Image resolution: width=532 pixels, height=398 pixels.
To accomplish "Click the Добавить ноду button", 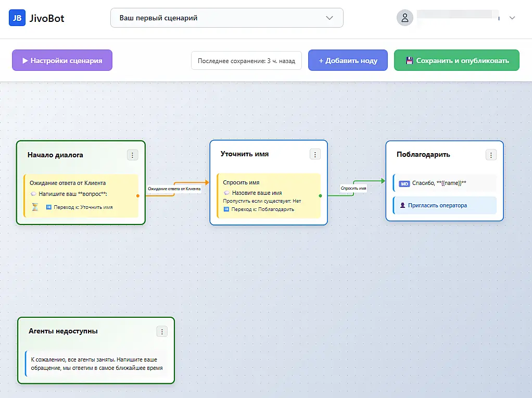I will pos(348,60).
